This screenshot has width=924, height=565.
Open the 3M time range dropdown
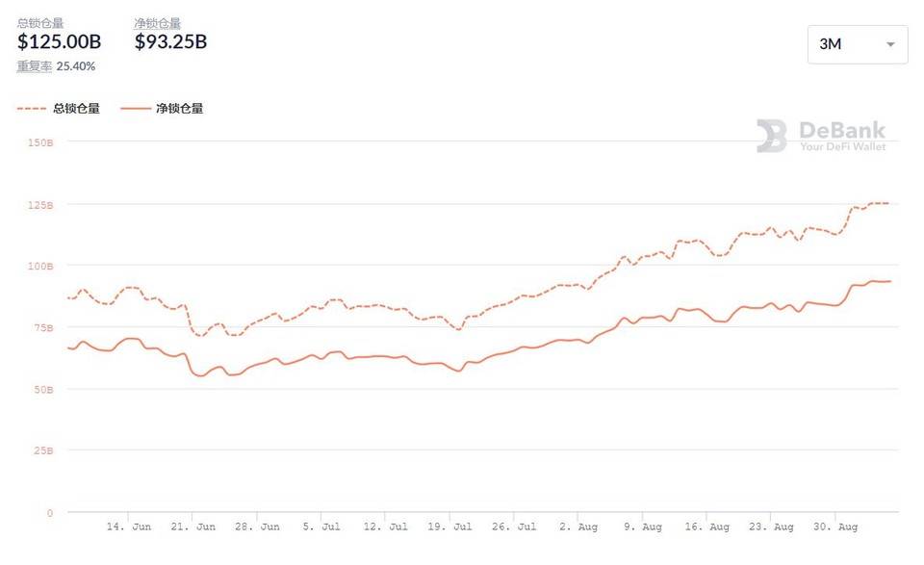(x=857, y=44)
